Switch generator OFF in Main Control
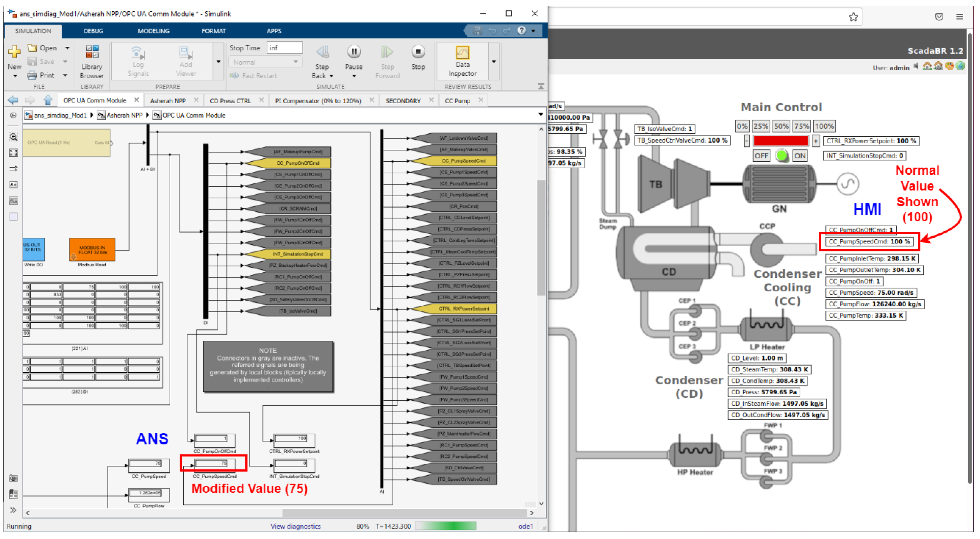 761,156
